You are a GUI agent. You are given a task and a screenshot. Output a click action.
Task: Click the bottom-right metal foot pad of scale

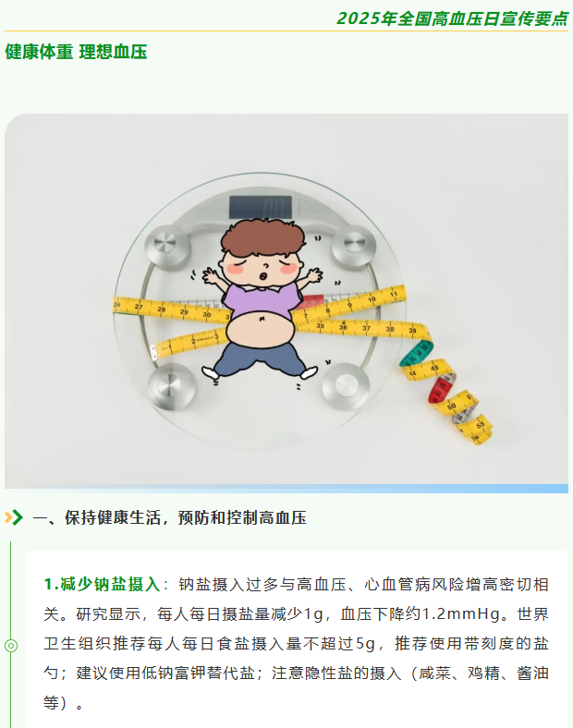click(346, 386)
